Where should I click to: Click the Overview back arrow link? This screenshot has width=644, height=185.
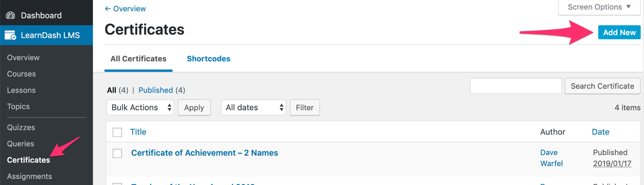tap(125, 9)
